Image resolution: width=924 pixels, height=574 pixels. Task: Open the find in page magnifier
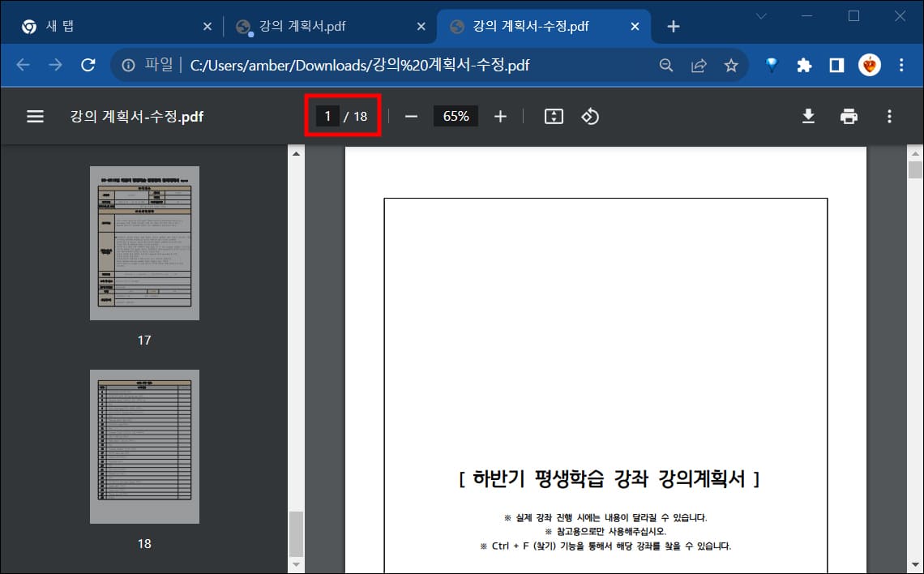click(x=665, y=65)
